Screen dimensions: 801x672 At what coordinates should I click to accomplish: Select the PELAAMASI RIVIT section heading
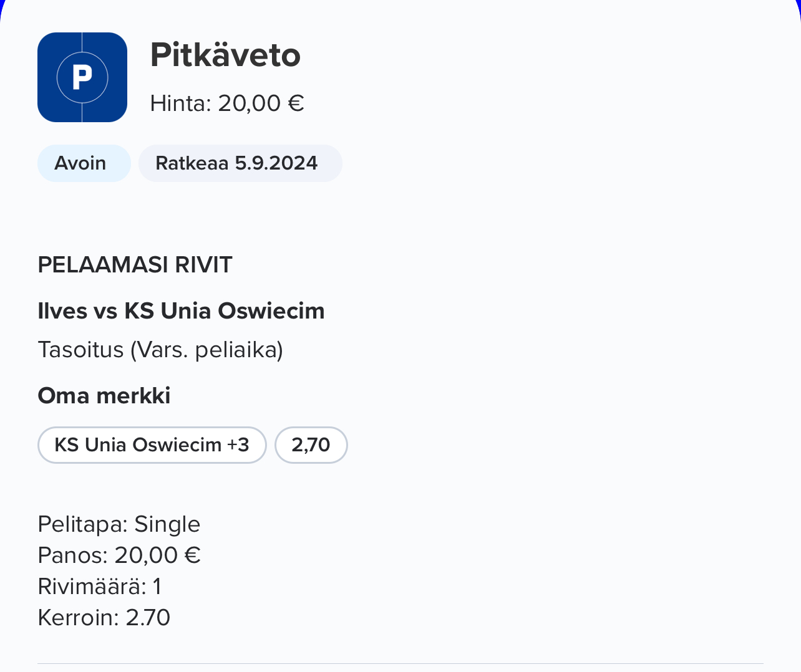pyautogui.click(x=135, y=265)
